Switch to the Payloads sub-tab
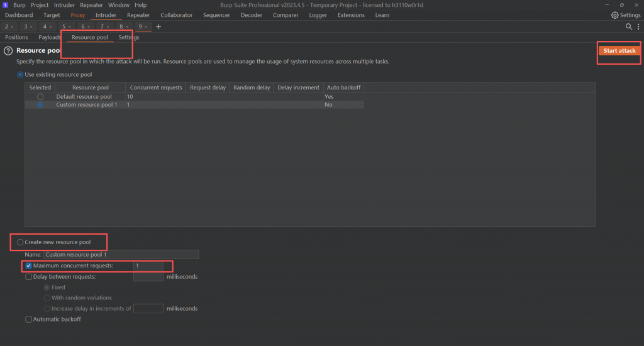Image resolution: width=644 pixels, height=346 pixels. [50, 37]
